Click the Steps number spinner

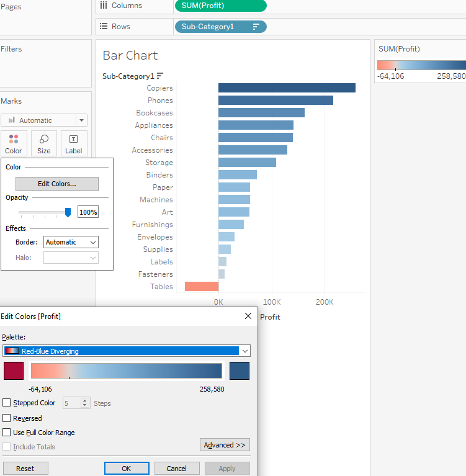(85, 403)
